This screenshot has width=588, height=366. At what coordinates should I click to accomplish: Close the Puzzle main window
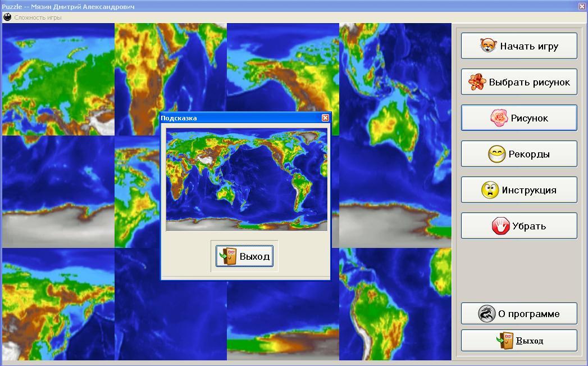click(582, 6)
